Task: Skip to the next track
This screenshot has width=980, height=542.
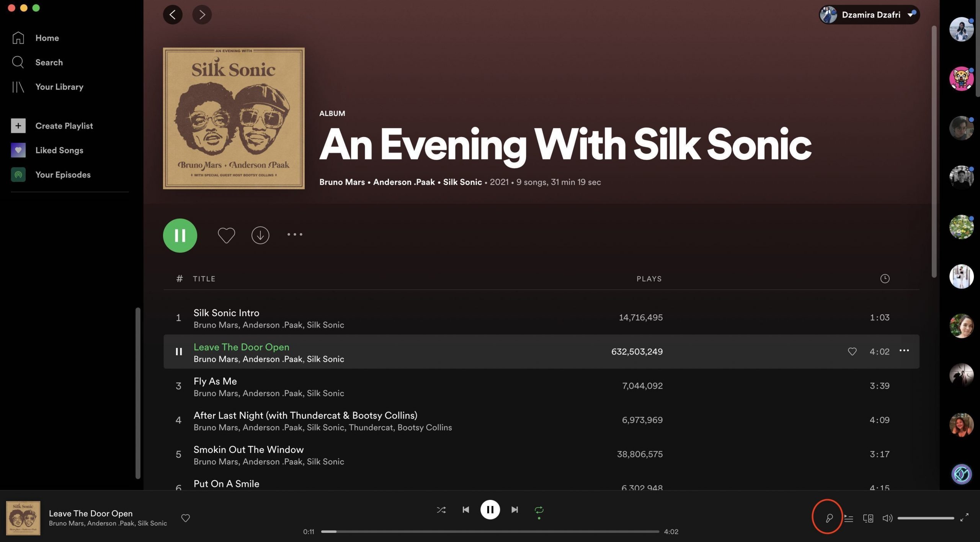Action: pos(514,510)
